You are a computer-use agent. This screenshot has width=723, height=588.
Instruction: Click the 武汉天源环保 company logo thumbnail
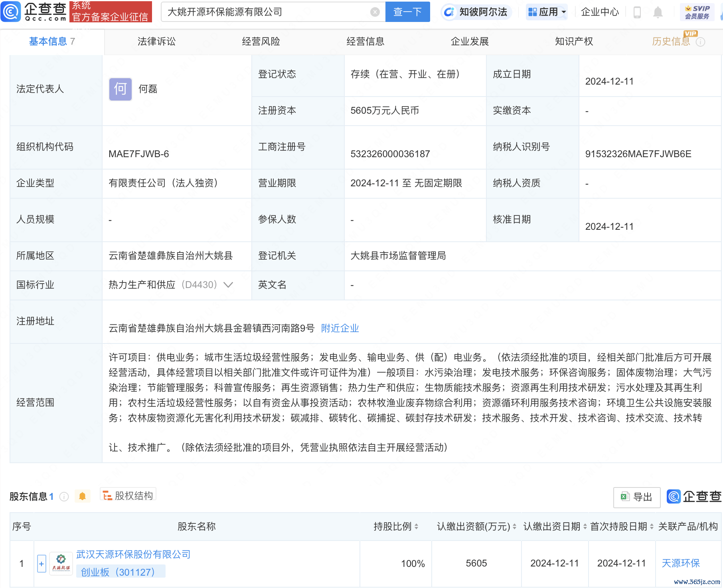click(61, 564)
